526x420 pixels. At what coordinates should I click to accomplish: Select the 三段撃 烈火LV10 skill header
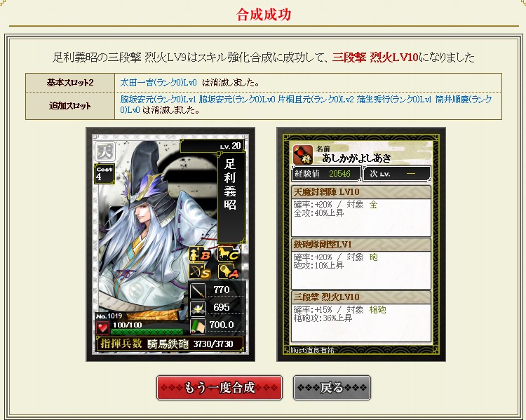361,297
